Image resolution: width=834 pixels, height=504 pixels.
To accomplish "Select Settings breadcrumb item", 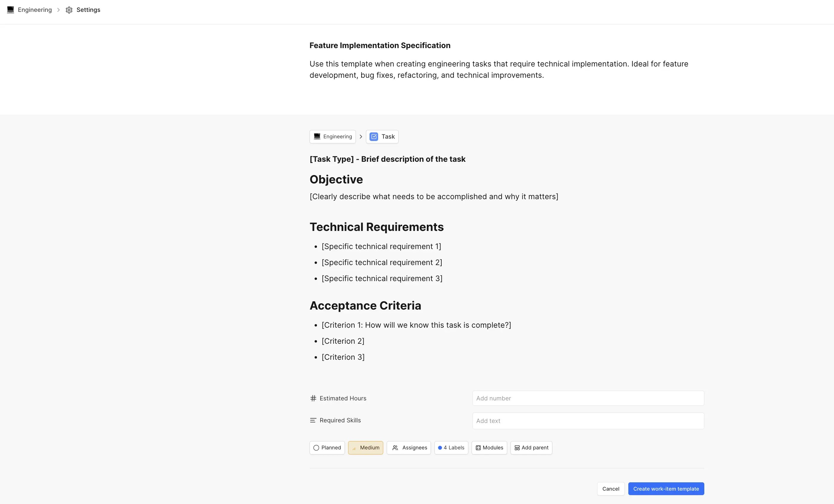I will click(88, 10).
